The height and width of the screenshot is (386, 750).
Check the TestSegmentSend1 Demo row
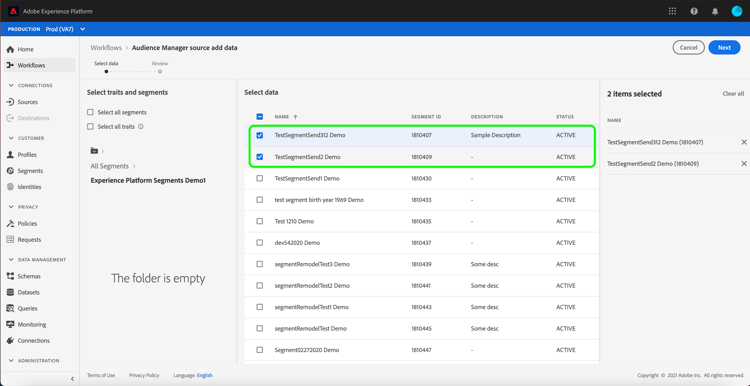click(260, 178)
